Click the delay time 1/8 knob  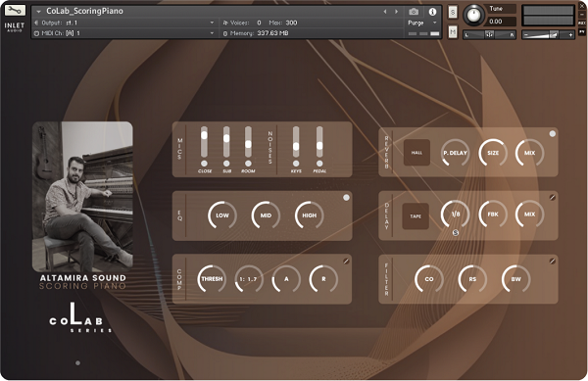(x=456, y=214)
